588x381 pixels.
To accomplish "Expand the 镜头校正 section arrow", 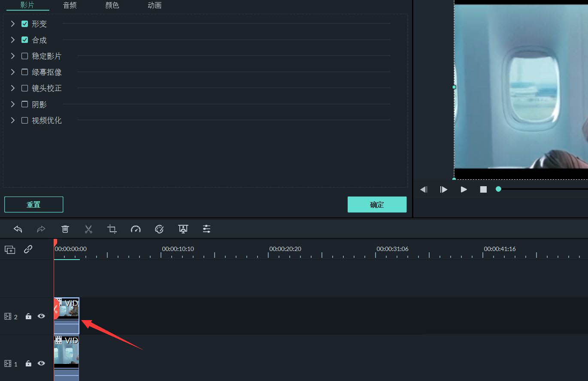I will coord(13,88).
